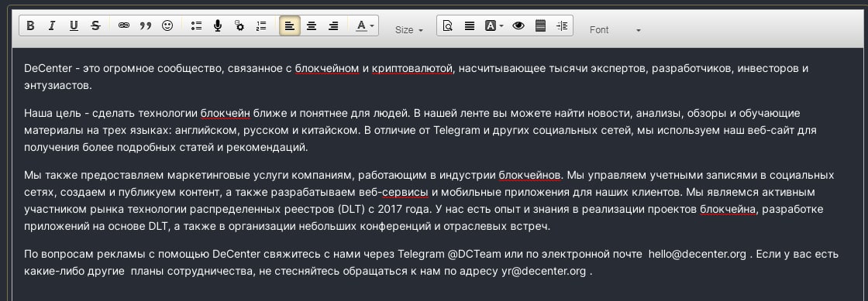Viewport: 868px width, 301px height.
Task: Click the email yr@decenter.org in text
Action: (x=543, y=271)
